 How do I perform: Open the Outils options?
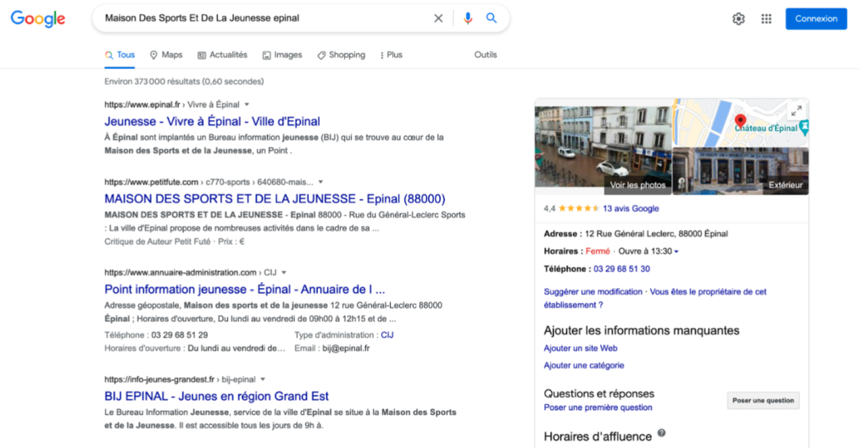point(486,55)
